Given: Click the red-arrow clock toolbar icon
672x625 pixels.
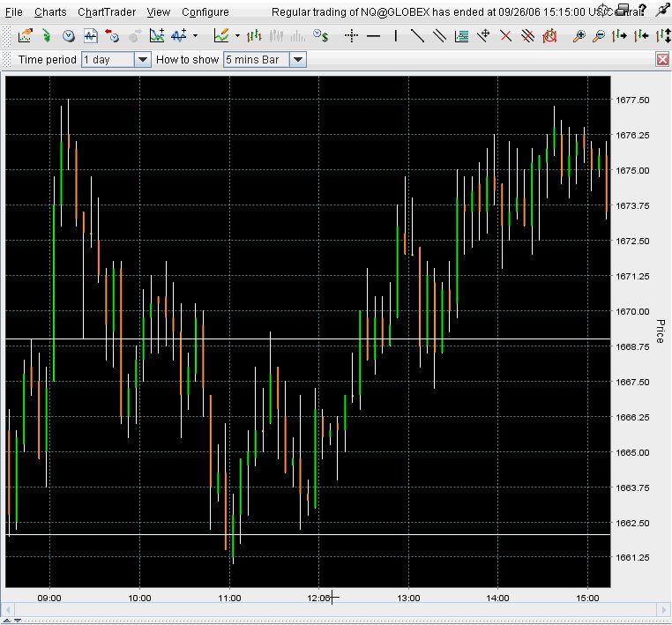Looking at the screenshot, I should (x=112, y=35).
